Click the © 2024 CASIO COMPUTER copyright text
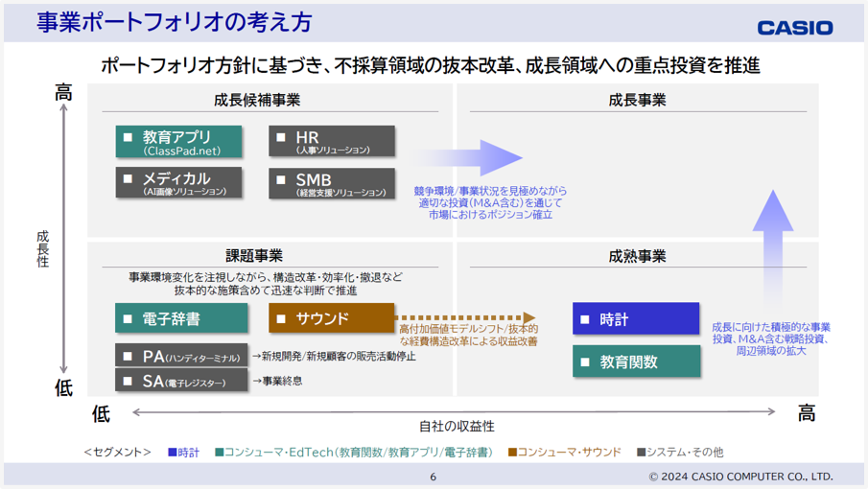The width and height of the screenshot is (868, 489). (740, 477)
